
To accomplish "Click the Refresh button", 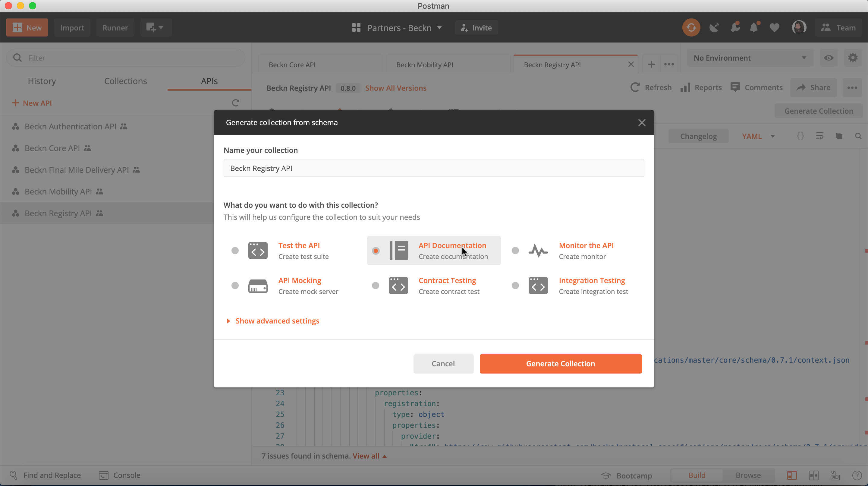I will pyautogui.click(x=651, y=88).
